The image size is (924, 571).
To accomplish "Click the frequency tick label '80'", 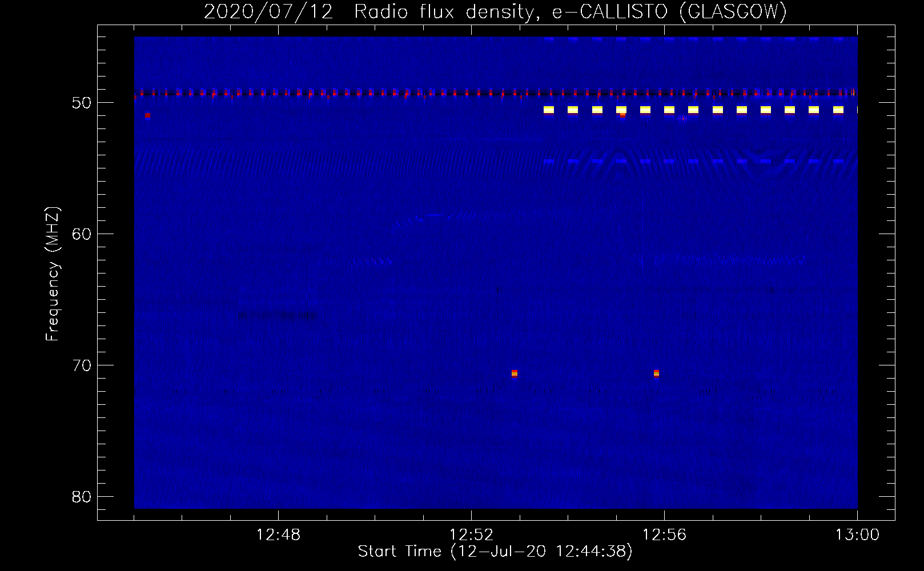I will tap(82, 497).
